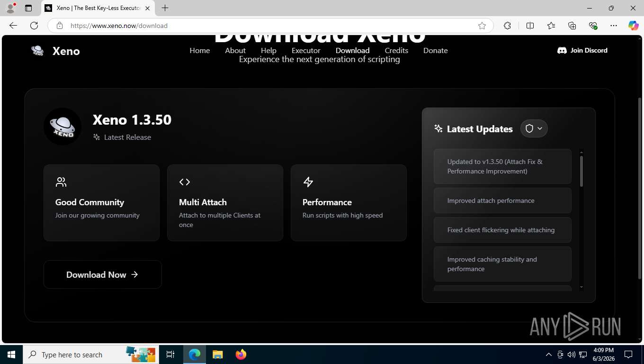Click the Good Community people icon
Image resolution: width=644 pixels, height=364 pixels.
click(x=61, y=182)
